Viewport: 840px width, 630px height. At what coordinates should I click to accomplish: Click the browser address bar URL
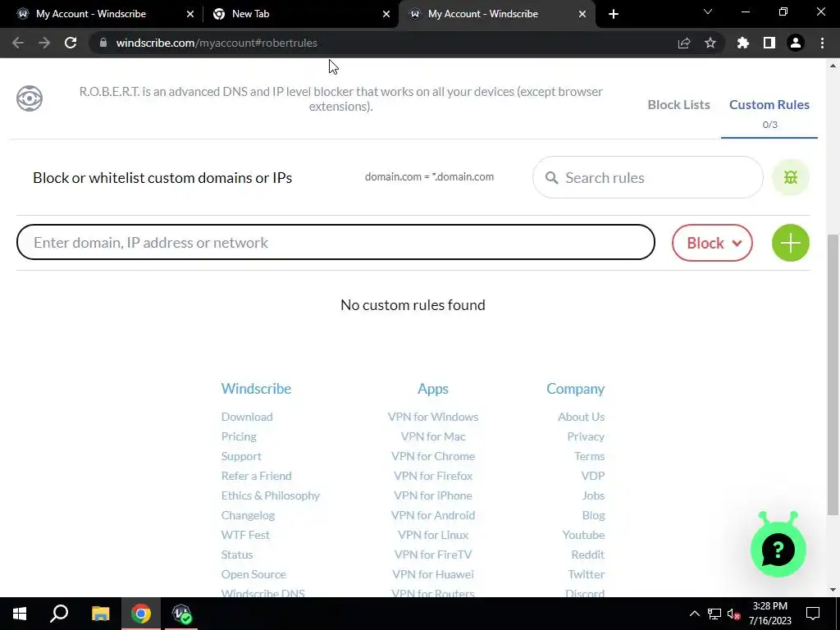coord(217,43)
